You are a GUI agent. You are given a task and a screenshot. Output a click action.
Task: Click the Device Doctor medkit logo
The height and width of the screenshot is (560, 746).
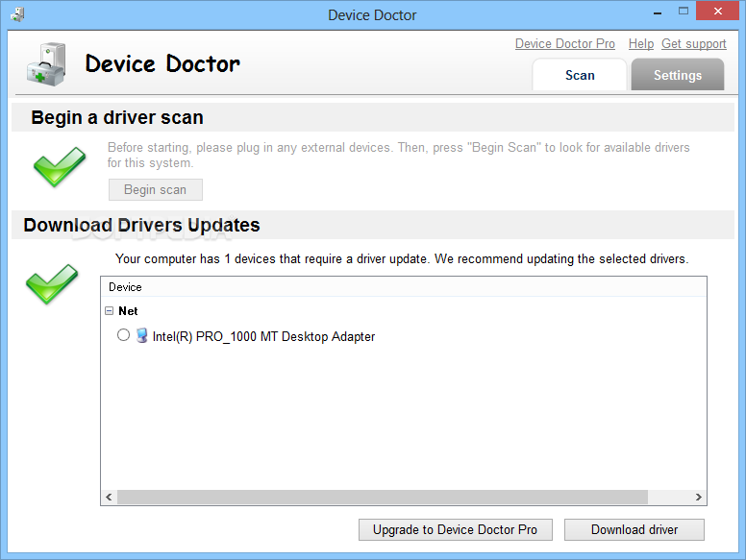click(46, 64)
